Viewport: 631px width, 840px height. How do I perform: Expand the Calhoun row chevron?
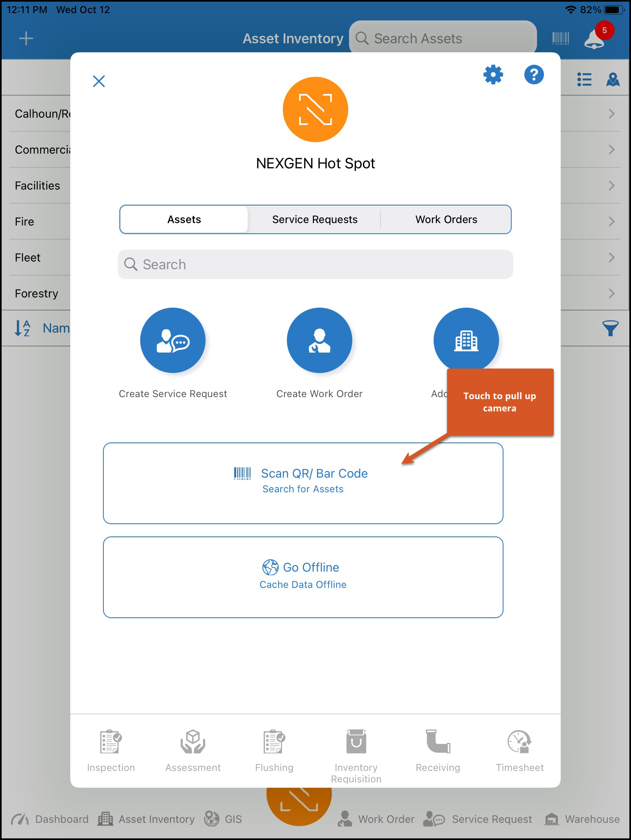click(611, 114)
